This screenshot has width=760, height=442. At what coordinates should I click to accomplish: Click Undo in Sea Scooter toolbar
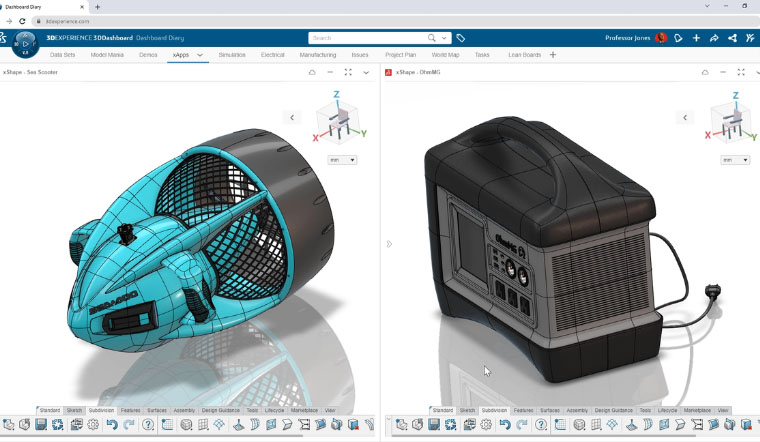112,425
